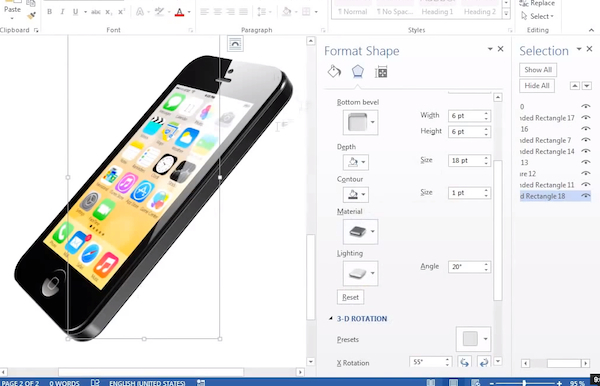Toggle visibility of item 13

[585, 162]
